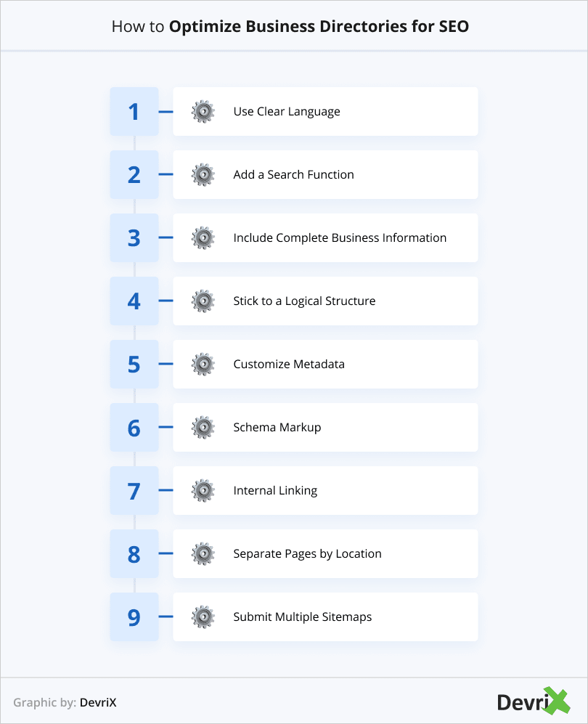This screenshot has width=588, height=724.
Task: Click the gear icon beside Include Complete Business Information
Action: (x=203, y=238)
